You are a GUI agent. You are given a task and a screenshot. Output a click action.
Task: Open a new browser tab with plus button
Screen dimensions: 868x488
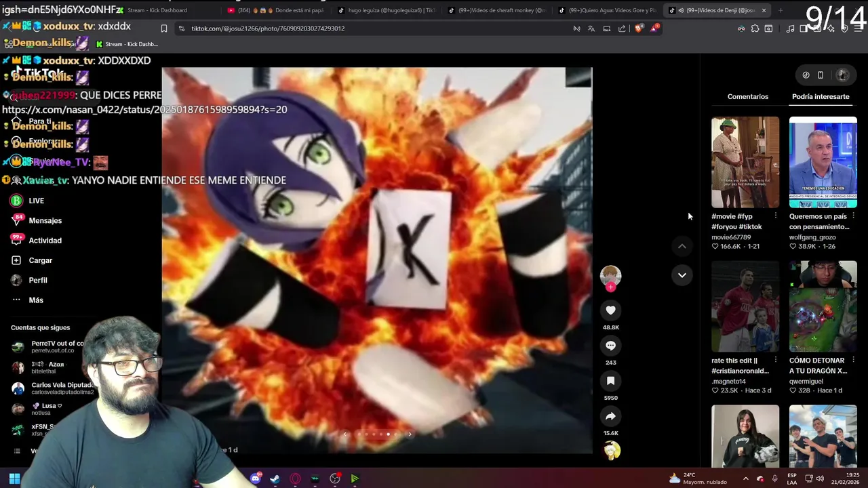tap(781, 10)
